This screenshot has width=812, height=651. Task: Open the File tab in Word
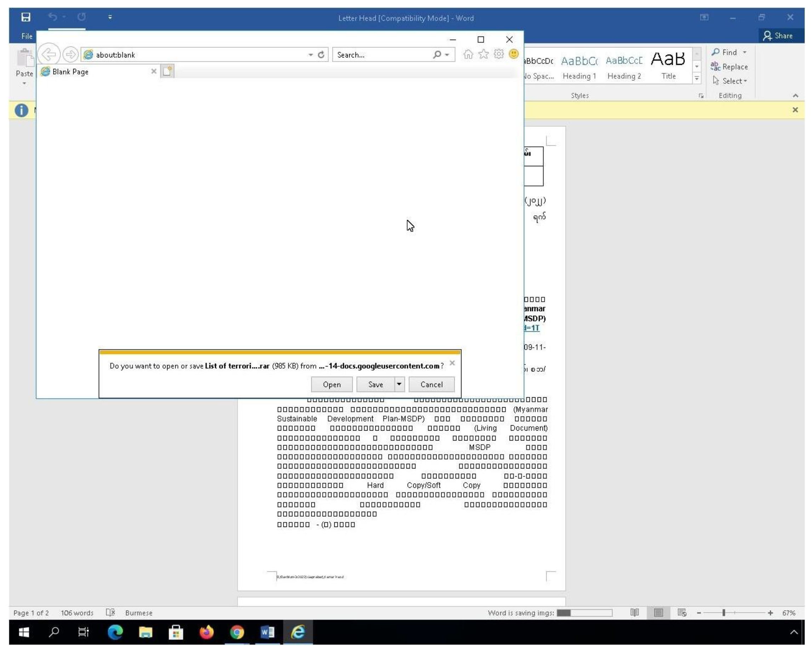27,36
